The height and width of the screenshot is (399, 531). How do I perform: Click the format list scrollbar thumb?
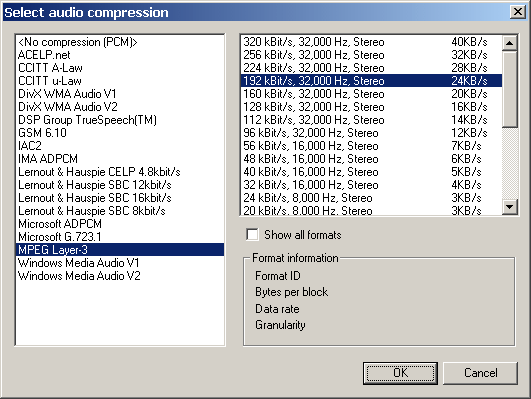510,89
